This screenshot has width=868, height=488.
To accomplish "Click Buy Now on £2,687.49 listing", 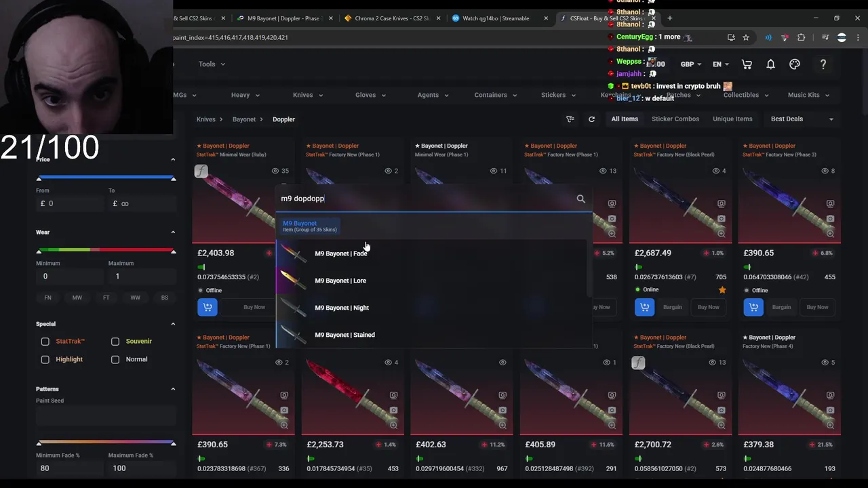I will 709,307.
